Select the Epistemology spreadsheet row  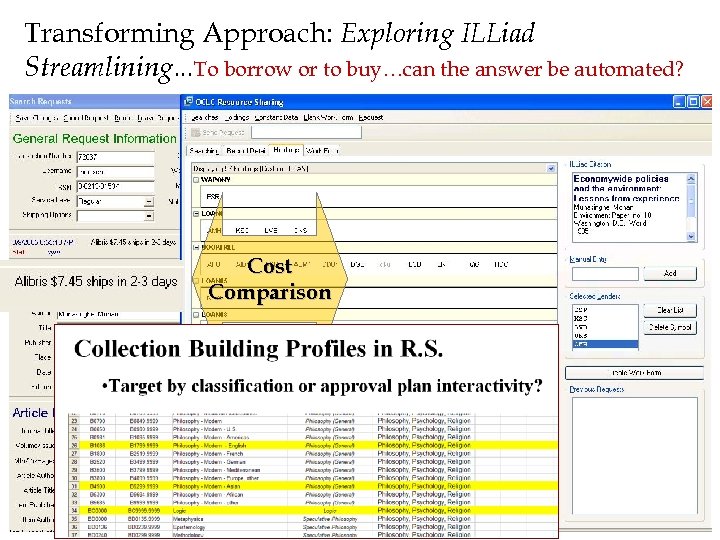313,527
